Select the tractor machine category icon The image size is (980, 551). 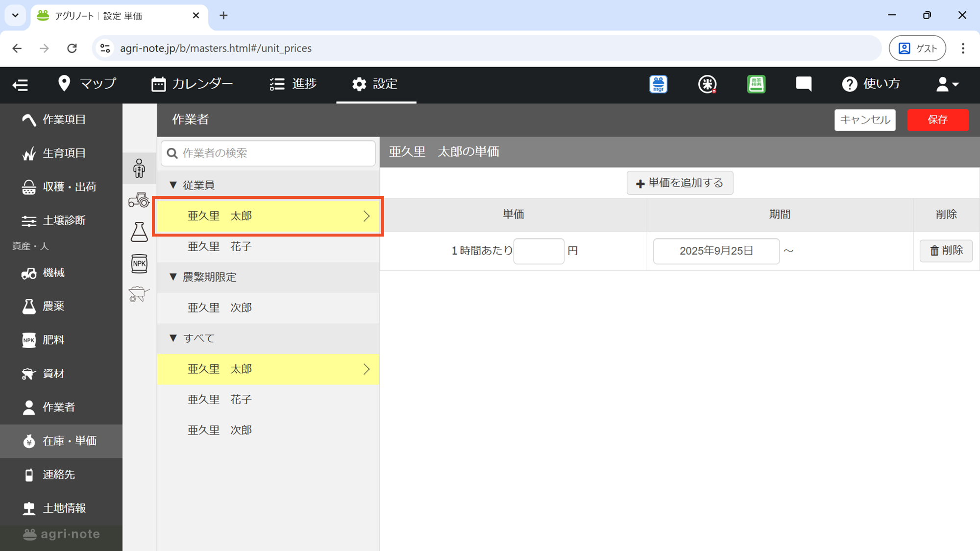pyautogui.click(x=139, y=200)
